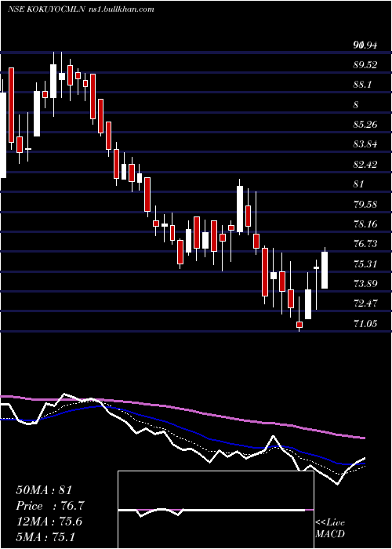Click the <<Live MACD label
392x549 pixels.
pyautogui.click(x=330, y=529)
